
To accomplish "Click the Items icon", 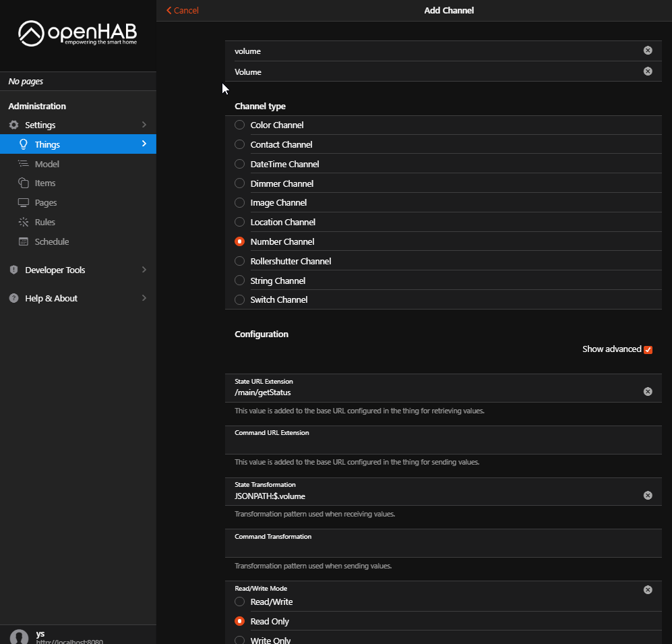I will [x=23, y=183].
